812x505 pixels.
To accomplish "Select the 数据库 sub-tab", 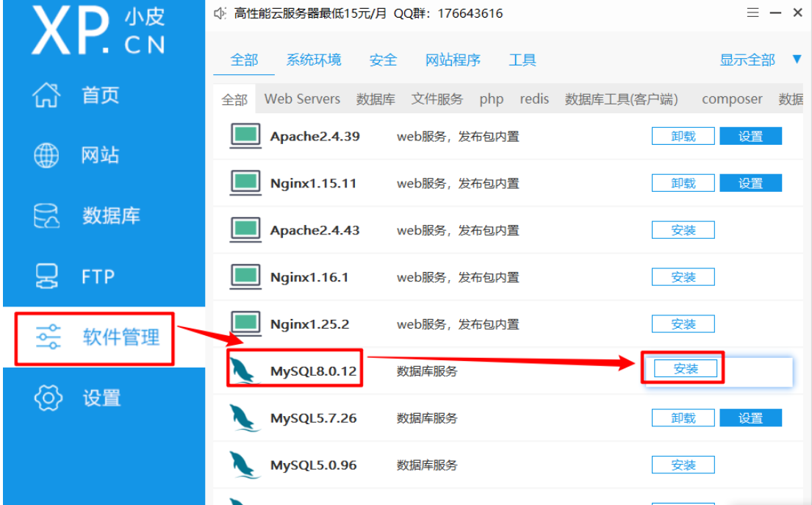I will (x=376, y=99).
